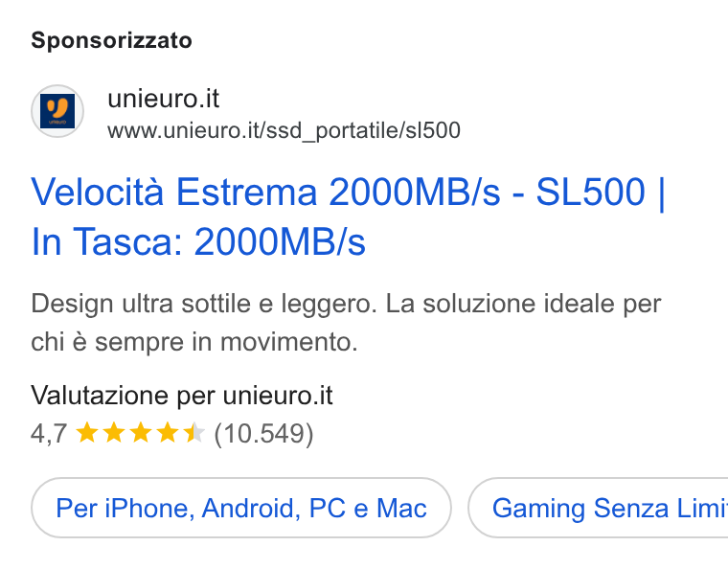Viewport: 728px width, 569px height.
Task: Click the half-filled fifth rating star
Action: [x=194, y=433]
